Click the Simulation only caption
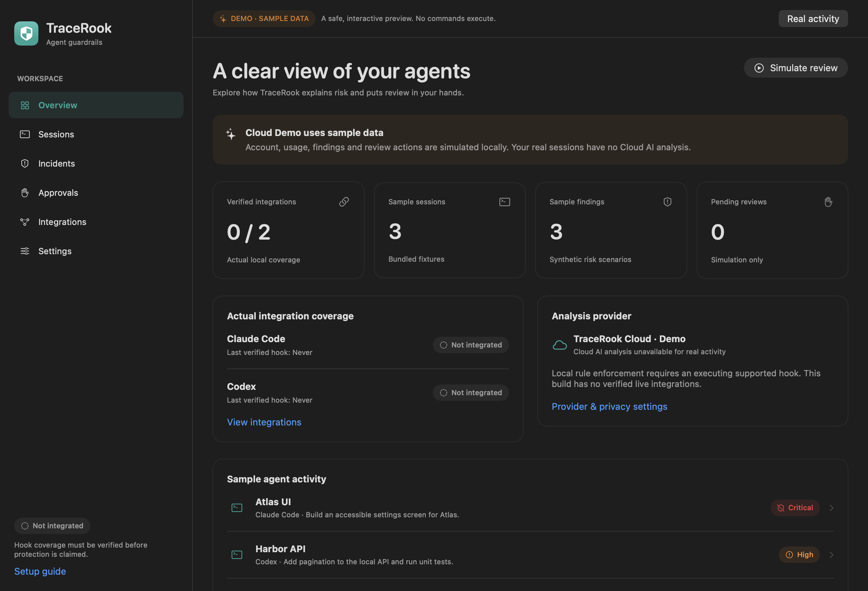The width and height of the screenshot is (868, 591). click(737, 260)
